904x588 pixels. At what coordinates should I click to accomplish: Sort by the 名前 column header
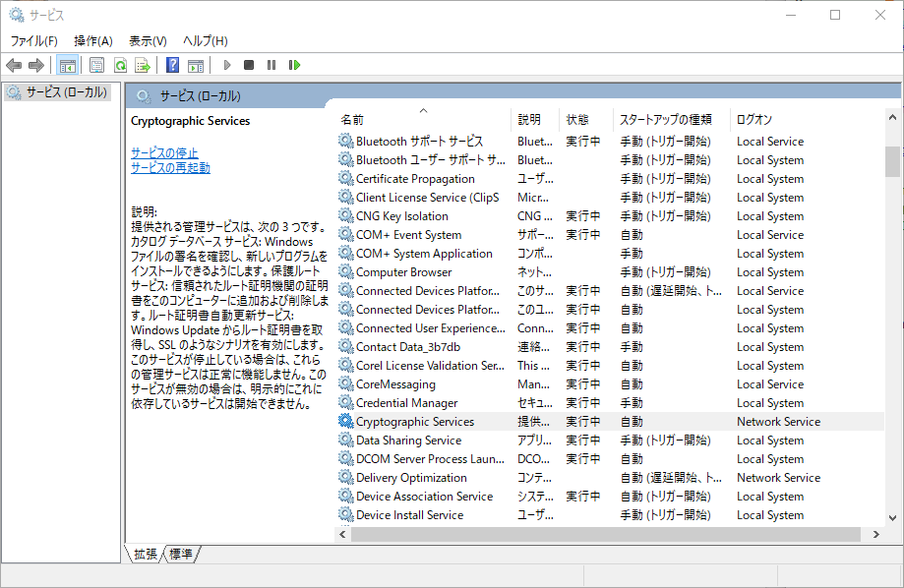click(x=423, y=119)
